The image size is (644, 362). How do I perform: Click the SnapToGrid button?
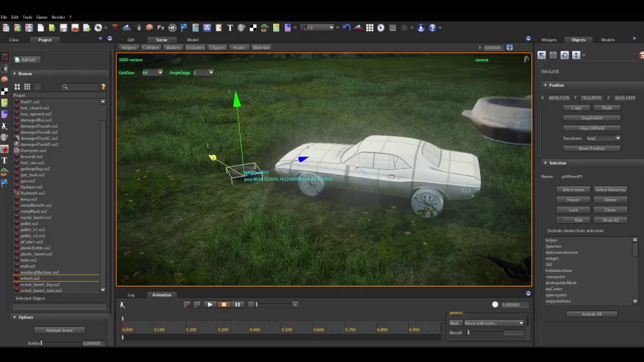592,118
